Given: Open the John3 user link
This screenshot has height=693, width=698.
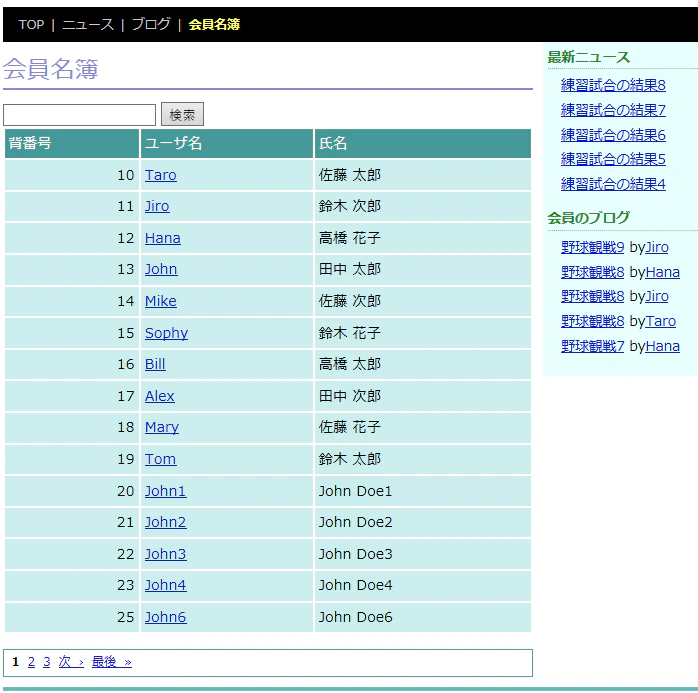Looking at the screenshot, I should click(166, 554).
